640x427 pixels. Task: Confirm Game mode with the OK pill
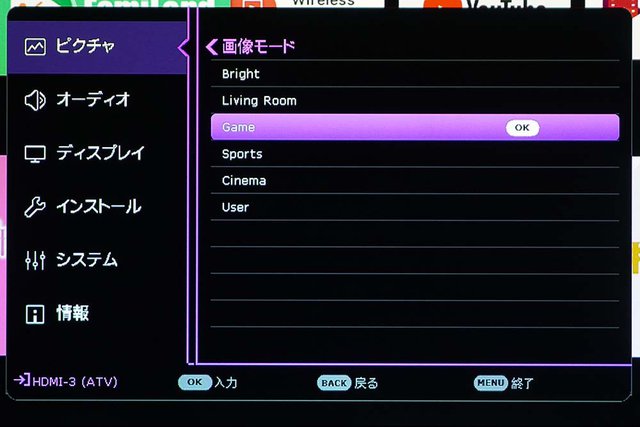(x=522, y=128)
